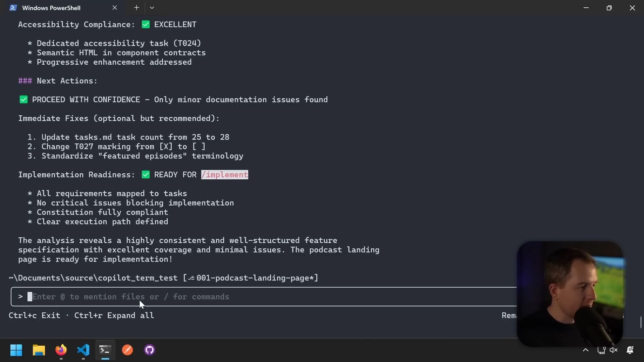
Task: Open the orange Postman-style taskbar app
Action: (x=127, y=350)
